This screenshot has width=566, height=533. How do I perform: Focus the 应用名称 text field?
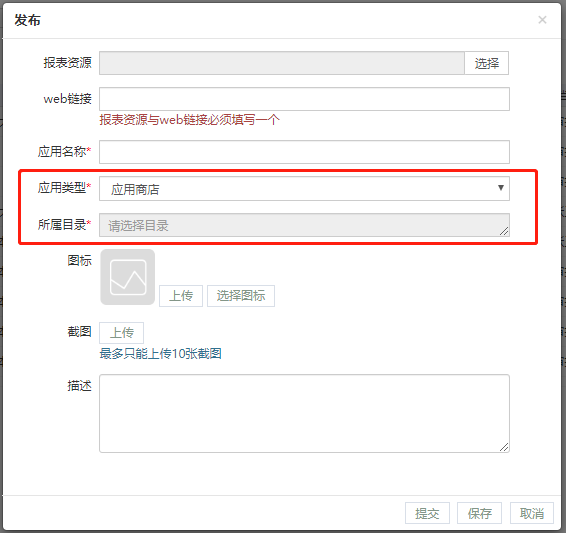click(304, 152)
